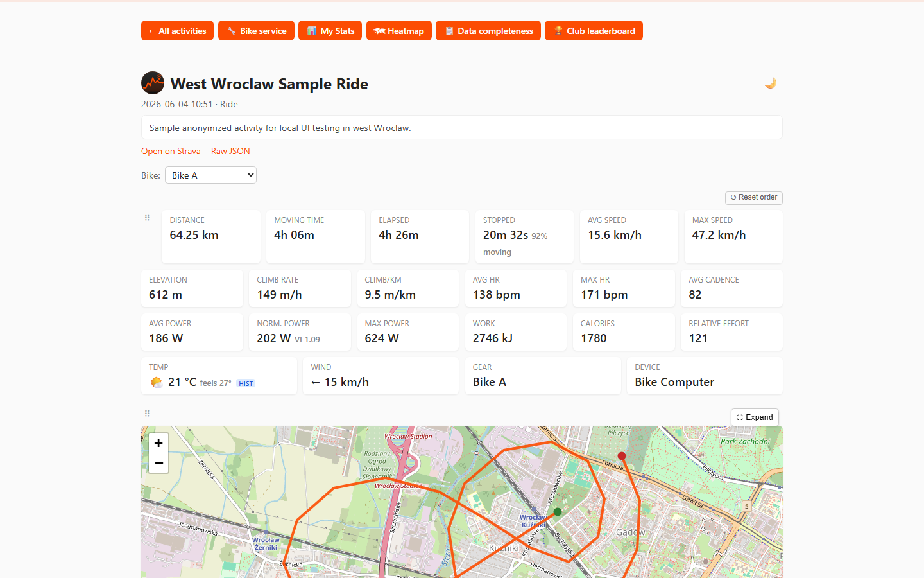Screen dimensions: 924x578
Task: Zoom out on the route map
Action: 158,463
